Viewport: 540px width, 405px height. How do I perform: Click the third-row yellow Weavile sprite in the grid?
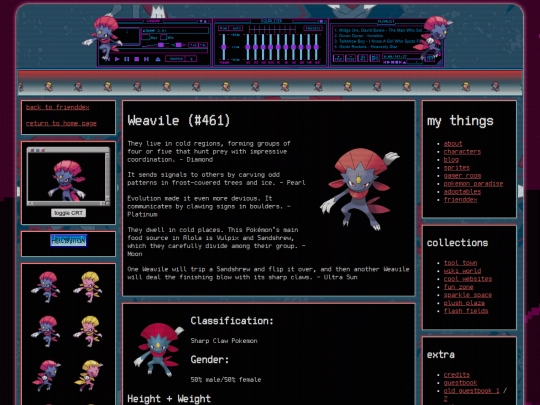click(88, 375)
